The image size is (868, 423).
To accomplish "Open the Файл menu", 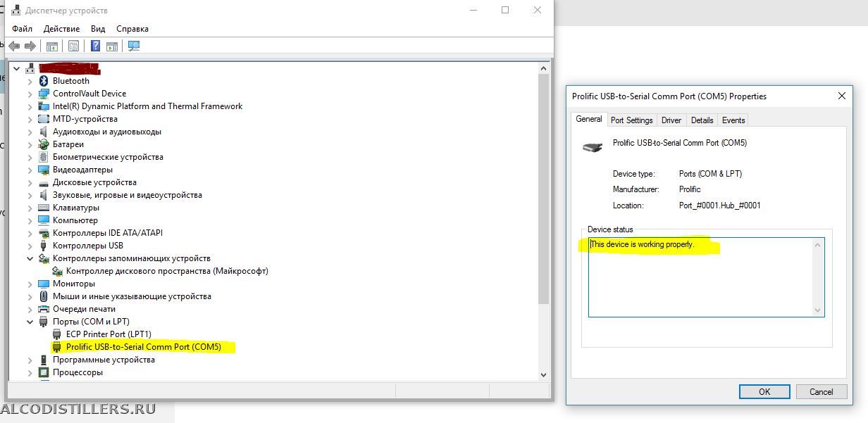I will tap(22, 29).
